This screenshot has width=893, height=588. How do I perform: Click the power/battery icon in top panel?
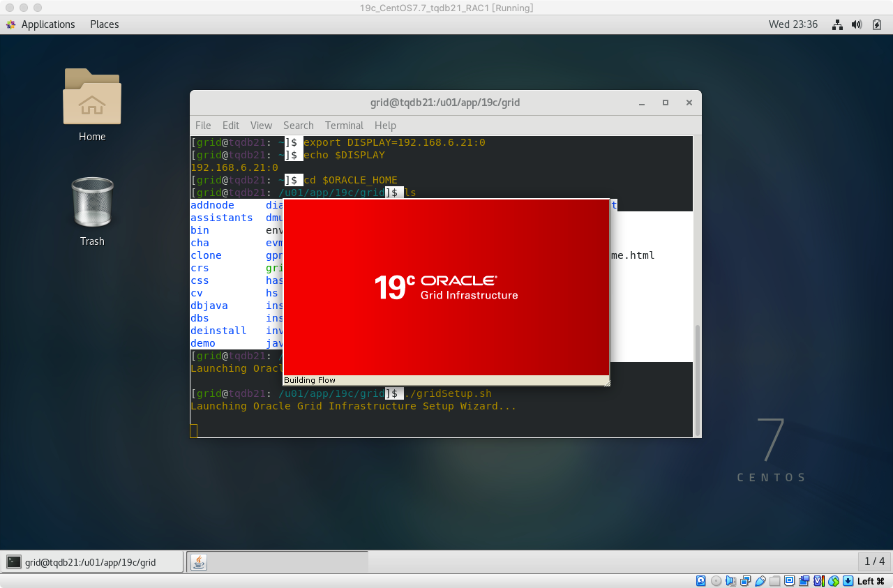click(877, 24)
